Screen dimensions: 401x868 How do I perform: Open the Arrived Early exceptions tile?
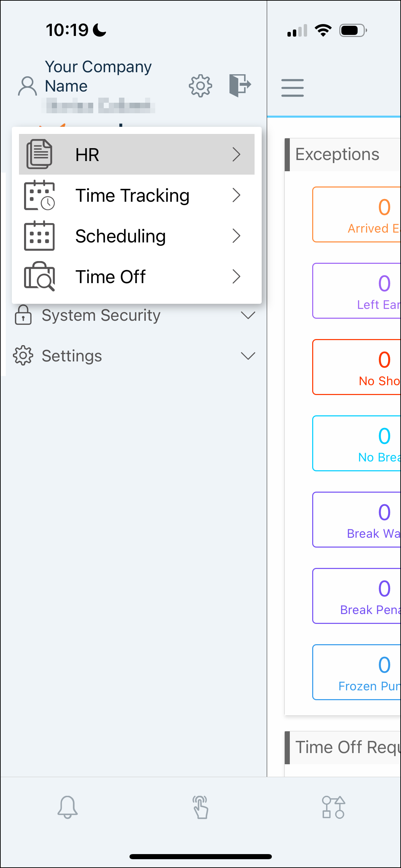coord(357,214)
